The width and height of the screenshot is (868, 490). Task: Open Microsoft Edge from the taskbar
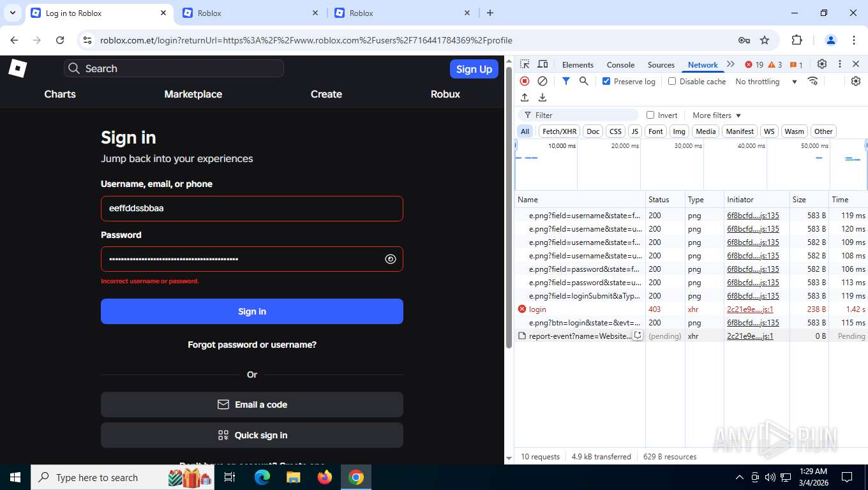(262, 477)
